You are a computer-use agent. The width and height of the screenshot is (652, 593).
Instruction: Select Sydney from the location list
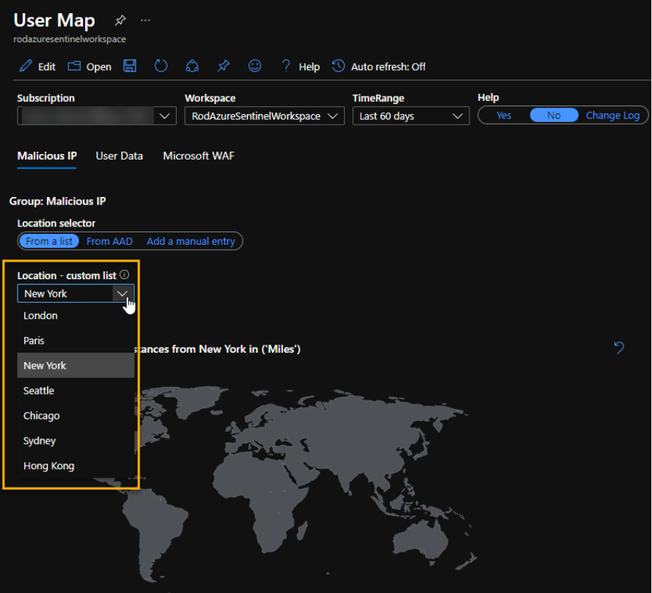40,441
